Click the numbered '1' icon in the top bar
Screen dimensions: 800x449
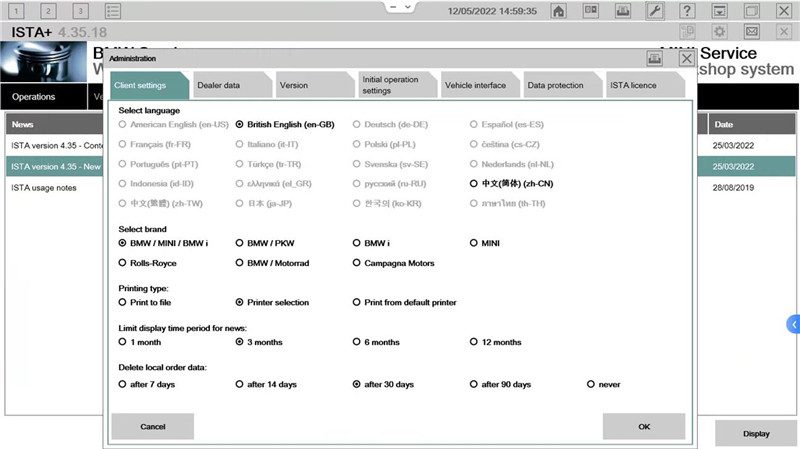click(x=16, y=10)
